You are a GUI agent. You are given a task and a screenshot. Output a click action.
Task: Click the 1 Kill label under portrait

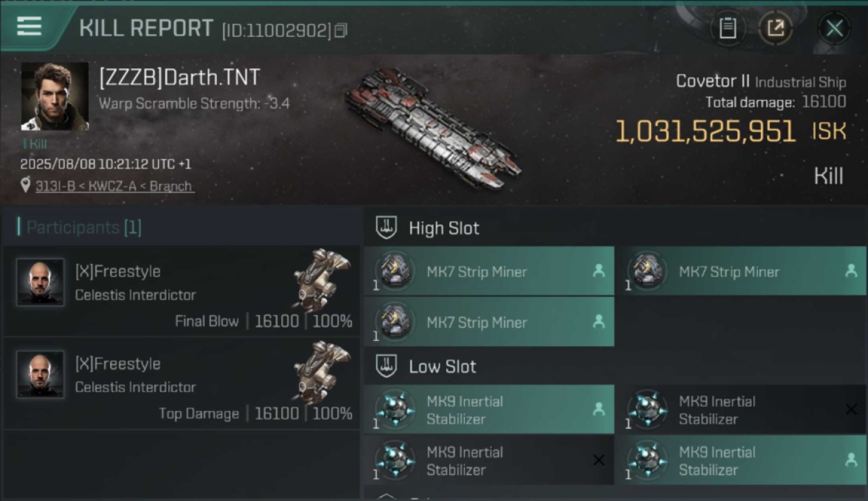coord(34,144)
